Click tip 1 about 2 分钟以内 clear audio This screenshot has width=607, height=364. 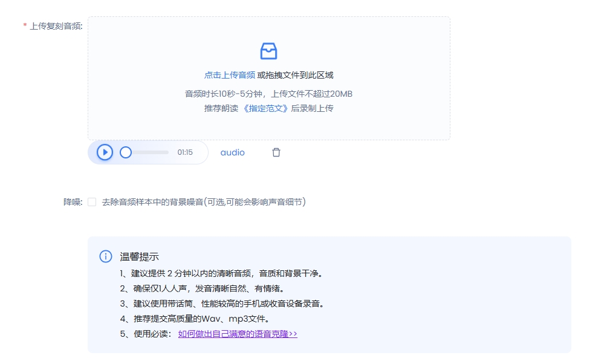[x=221, y=273]
